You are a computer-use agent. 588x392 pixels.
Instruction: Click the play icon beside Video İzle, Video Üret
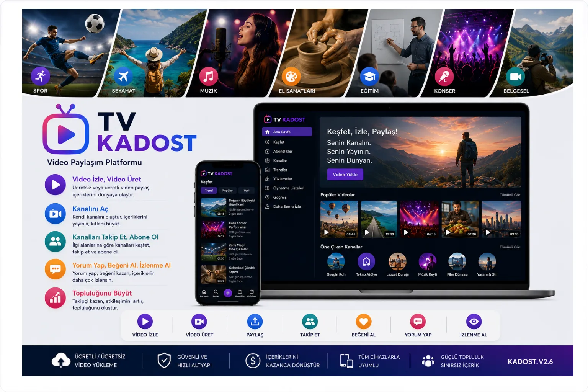coord(56,185)
